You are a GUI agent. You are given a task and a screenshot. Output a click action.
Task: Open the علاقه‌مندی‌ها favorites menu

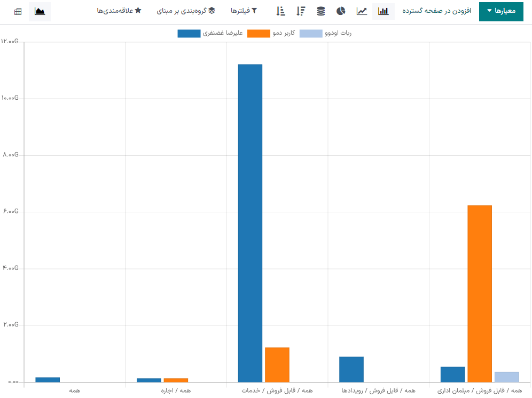pyautogui.click(x=119, y=11)
